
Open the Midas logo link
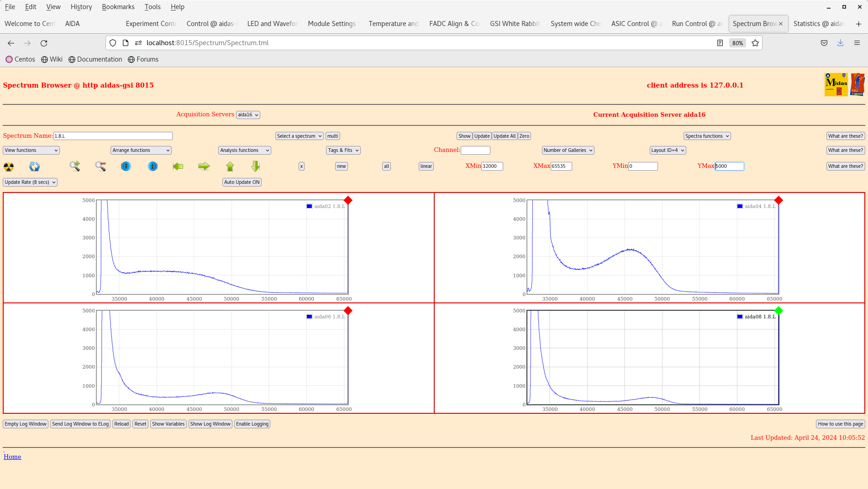coord(836,84)
